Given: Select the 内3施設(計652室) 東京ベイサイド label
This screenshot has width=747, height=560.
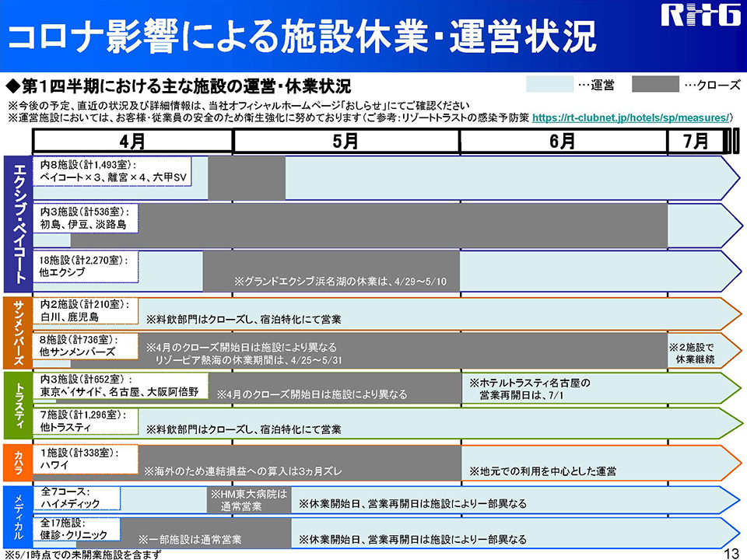Looking at the screenshot, I should pos(121,386).
